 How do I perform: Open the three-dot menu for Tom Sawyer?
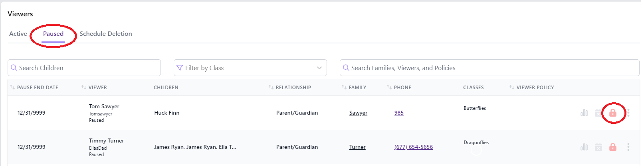pos(628,113)
